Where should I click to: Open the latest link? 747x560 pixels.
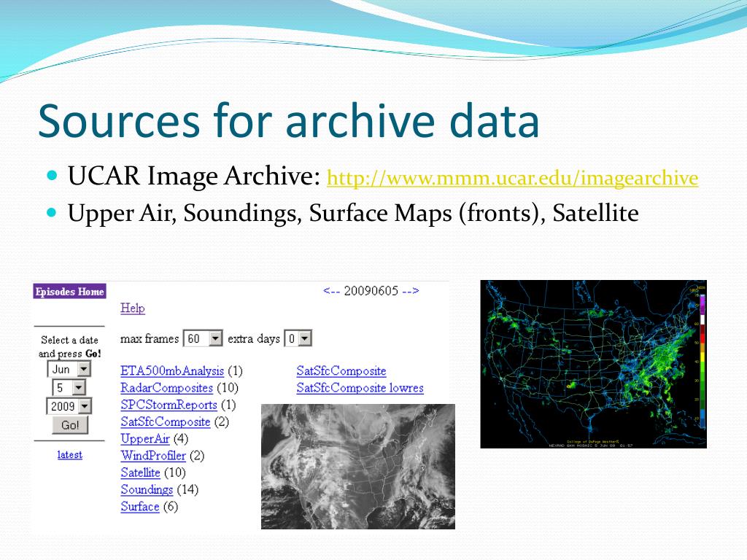tap(69, 455)
